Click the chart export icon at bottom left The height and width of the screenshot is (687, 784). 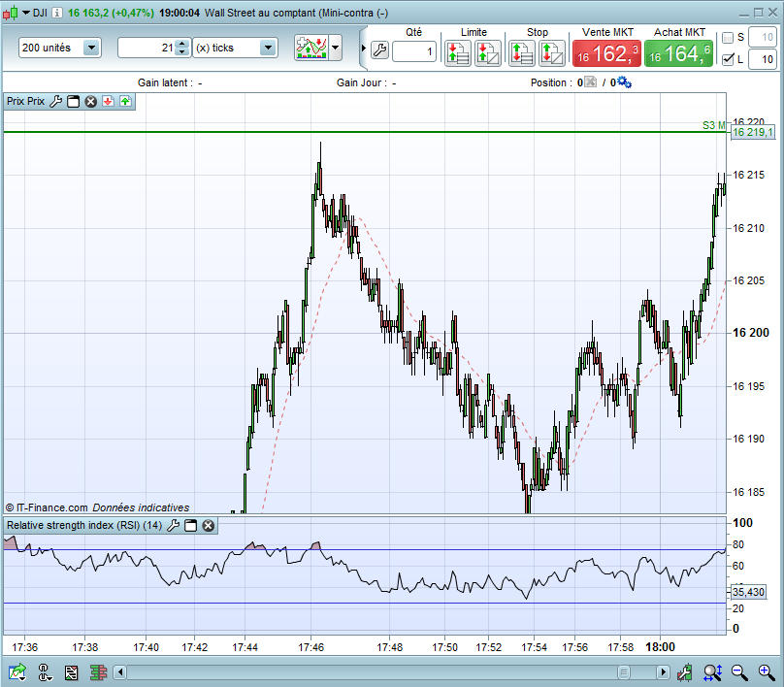tap(17, 672)
